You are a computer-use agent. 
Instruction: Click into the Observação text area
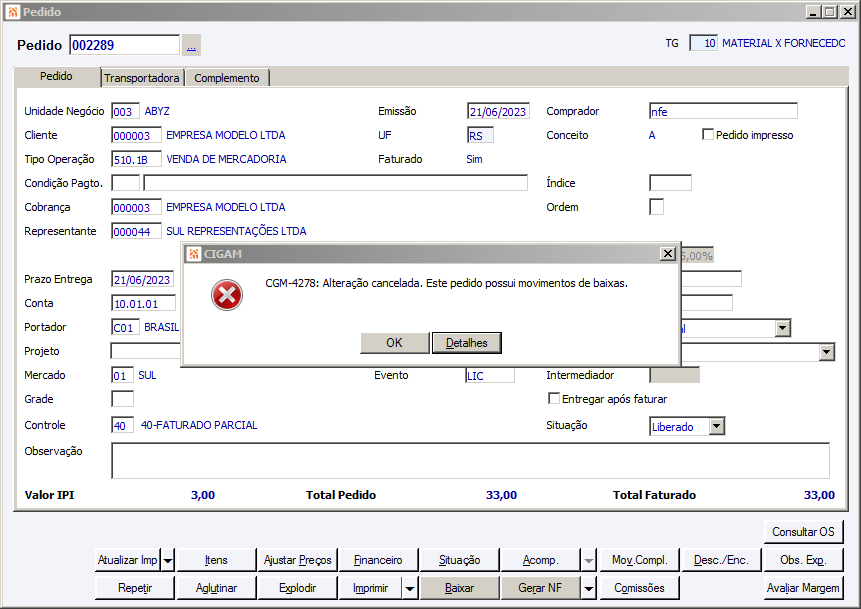click(x=470, y=461)
